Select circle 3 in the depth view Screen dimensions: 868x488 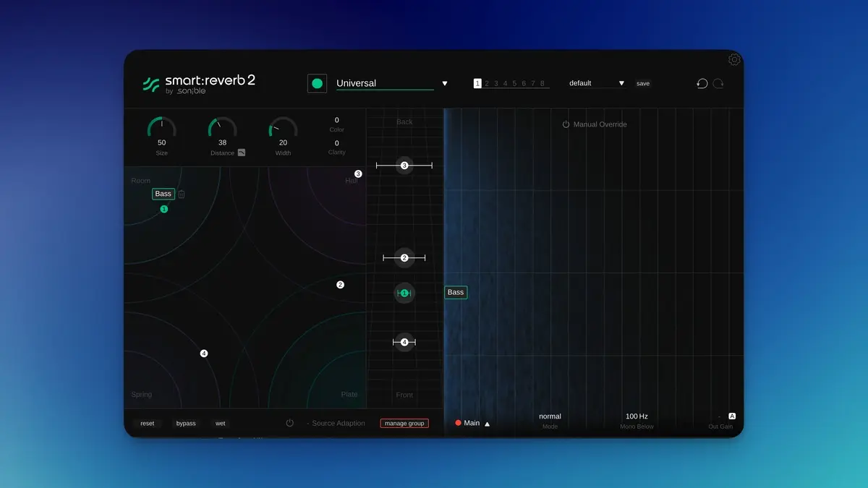(x=404, y=166)
